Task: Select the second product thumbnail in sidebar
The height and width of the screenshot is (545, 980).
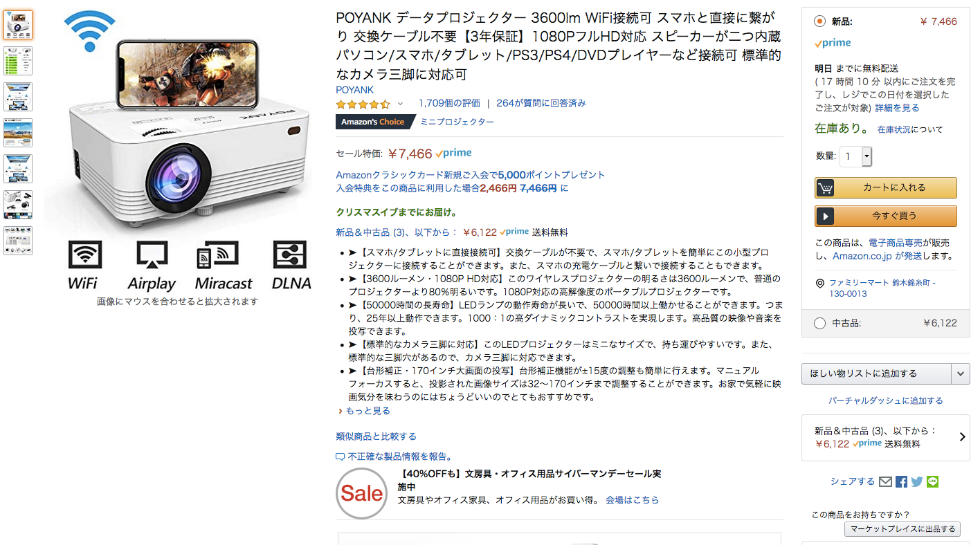Action: [17, 61]
